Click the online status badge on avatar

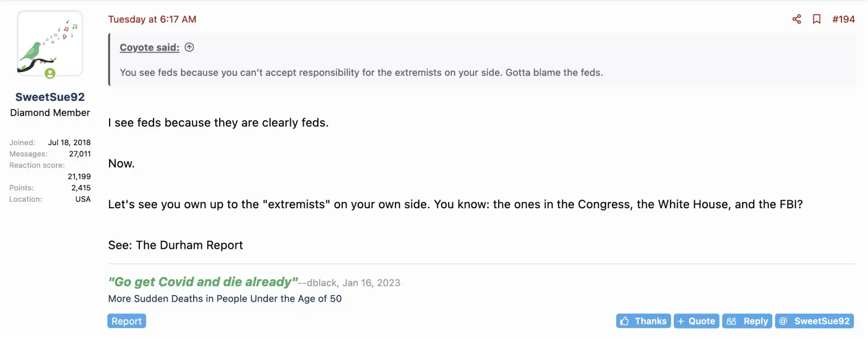(50, 73)
